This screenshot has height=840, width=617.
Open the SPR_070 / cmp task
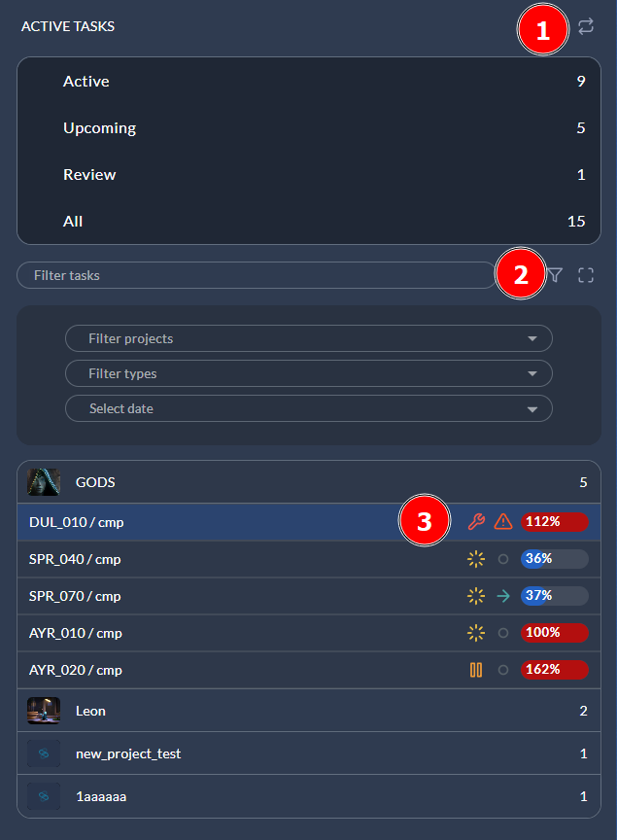[76, 596]
